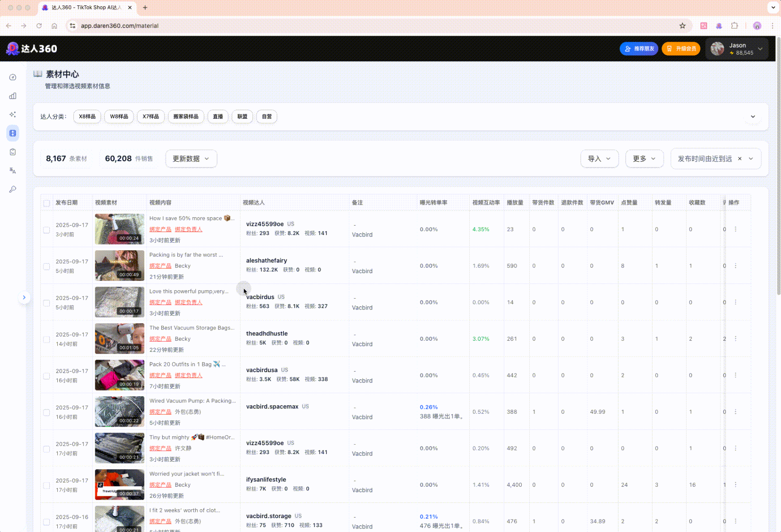The height and width of the screenshot is (532, 781).
Task: Open the key icon in sidebar
Action: point(13,189)
